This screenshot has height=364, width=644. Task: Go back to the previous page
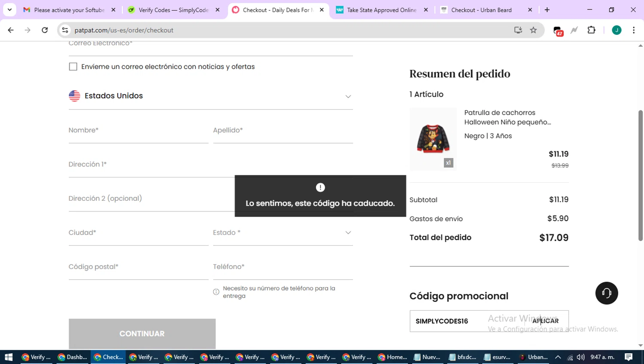[11, 30]
